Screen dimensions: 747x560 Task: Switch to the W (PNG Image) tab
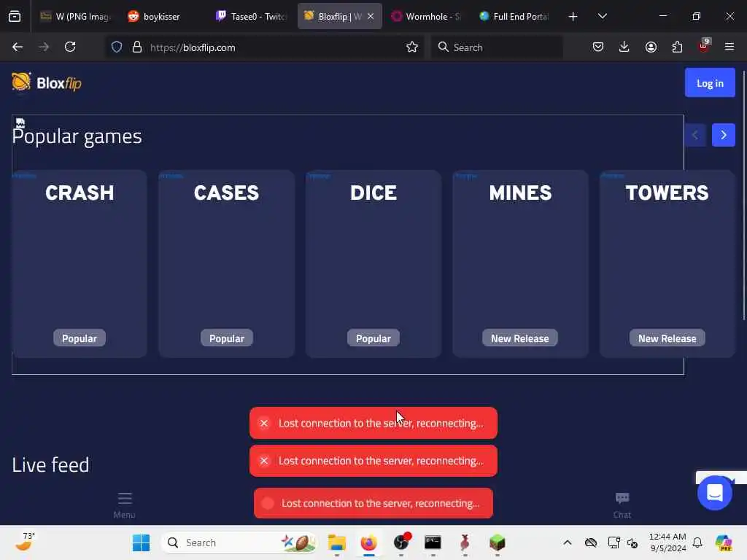[x=75, y=16]
